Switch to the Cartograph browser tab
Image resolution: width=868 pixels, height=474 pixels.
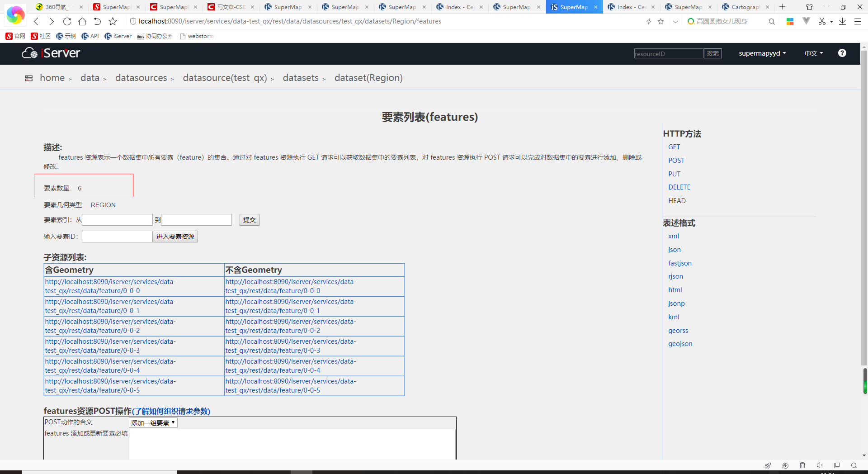click(x=743, y=7)
